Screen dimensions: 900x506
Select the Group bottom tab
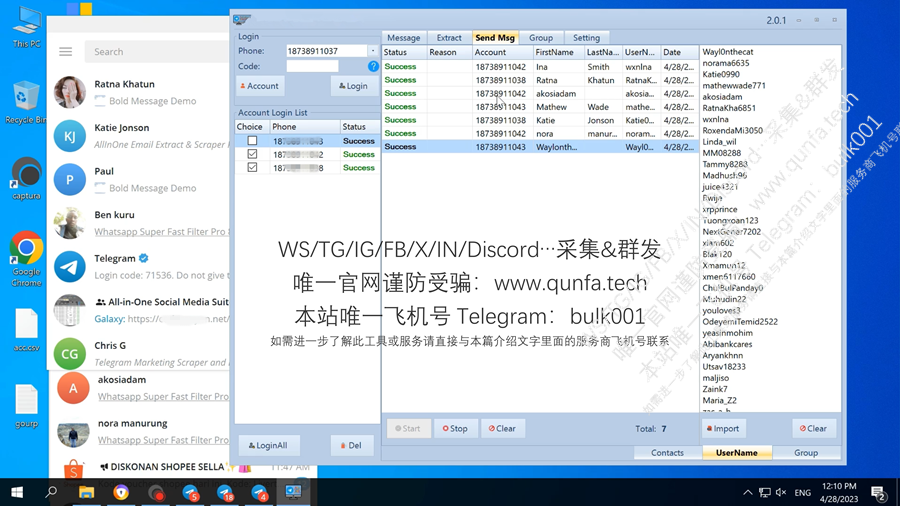click(x=806, y=453)
